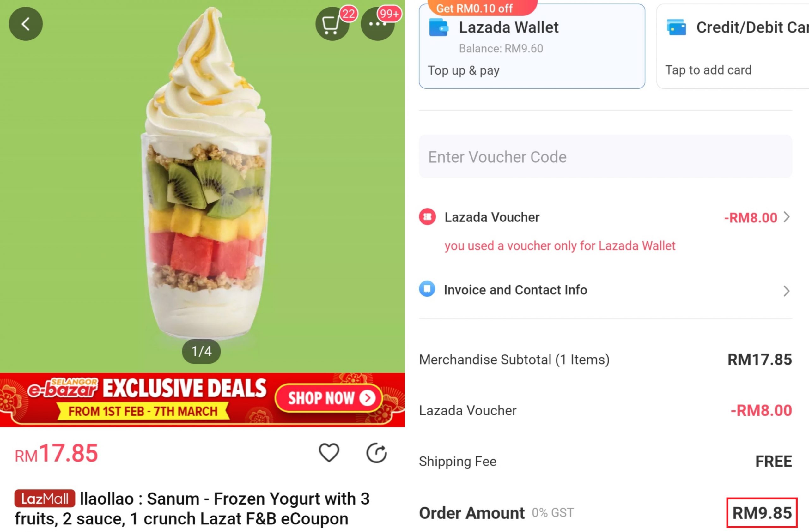Select Lazada Wallet payment method
The width and height of the screenshot is (809, 532).
click(532, 46)
